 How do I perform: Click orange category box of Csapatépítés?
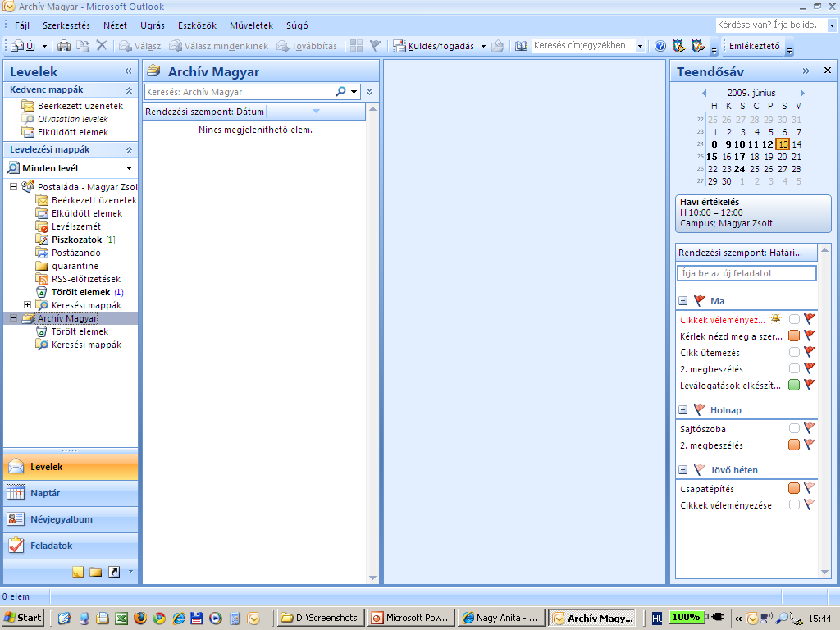[794, 488]
